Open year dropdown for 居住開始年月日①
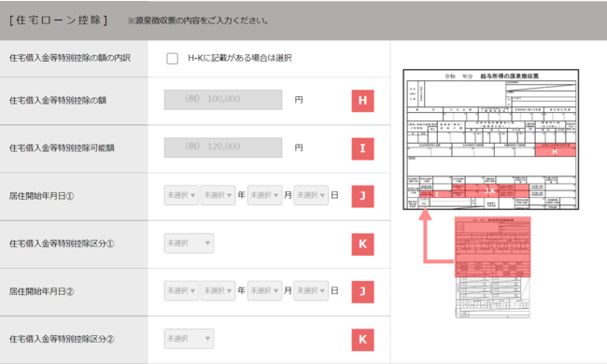This screenshot has width=607, height=364. click(x=218, y=195)
